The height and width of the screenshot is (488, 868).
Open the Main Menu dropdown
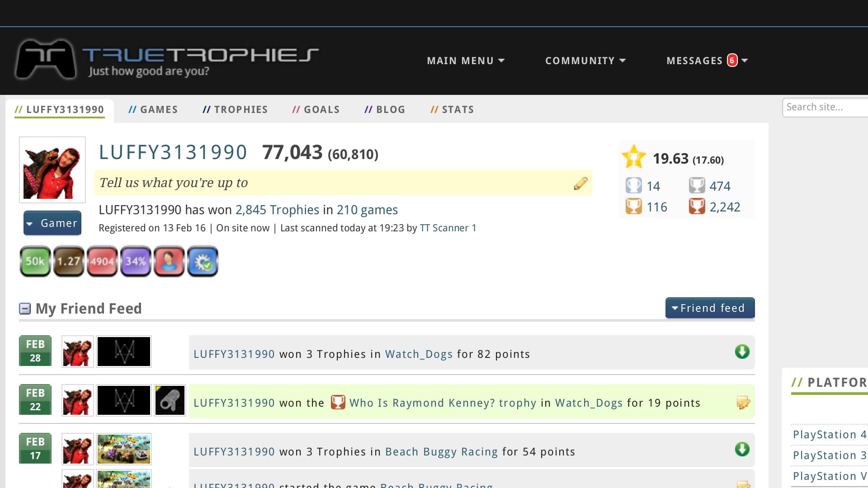tap(466, 61)
